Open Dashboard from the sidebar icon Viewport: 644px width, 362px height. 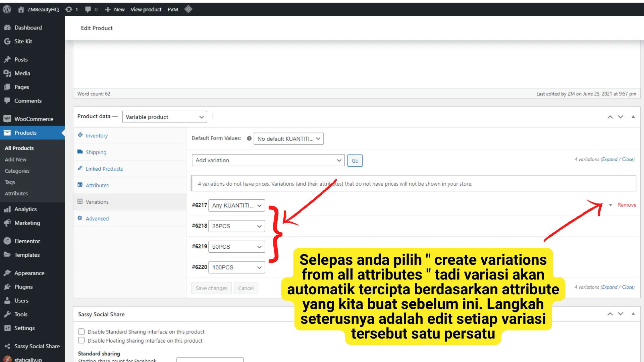pyautogui.click(x=7, y=27)
